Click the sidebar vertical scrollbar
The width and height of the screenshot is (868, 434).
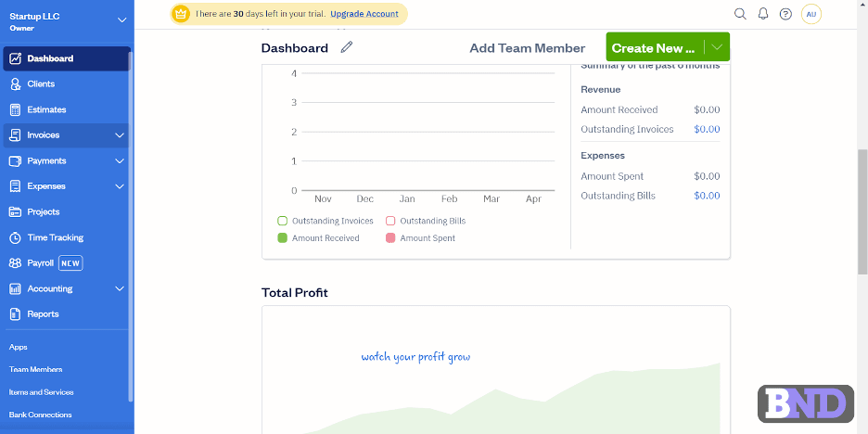(130, 226)
